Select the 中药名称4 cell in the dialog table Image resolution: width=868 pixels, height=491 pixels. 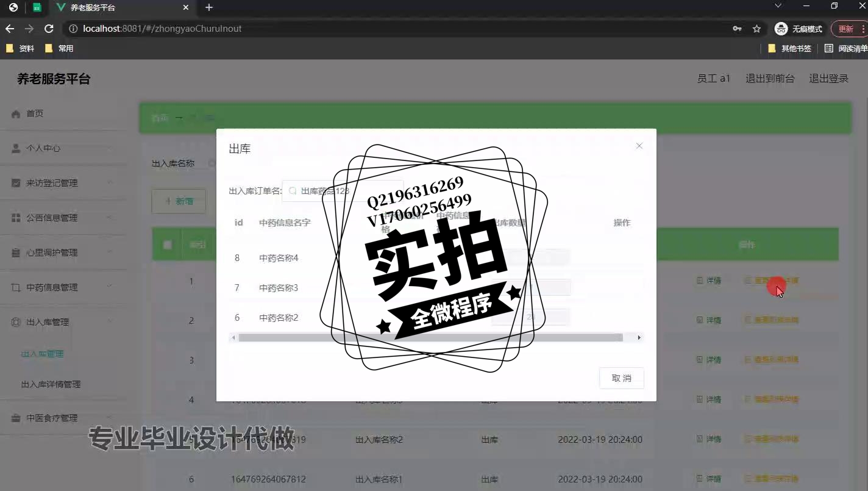279,258
